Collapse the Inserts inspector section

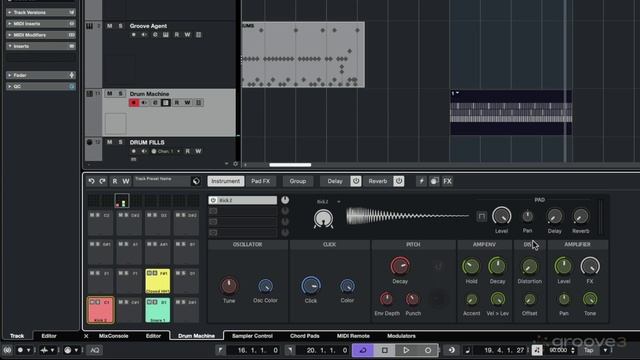tap(41, 46)
